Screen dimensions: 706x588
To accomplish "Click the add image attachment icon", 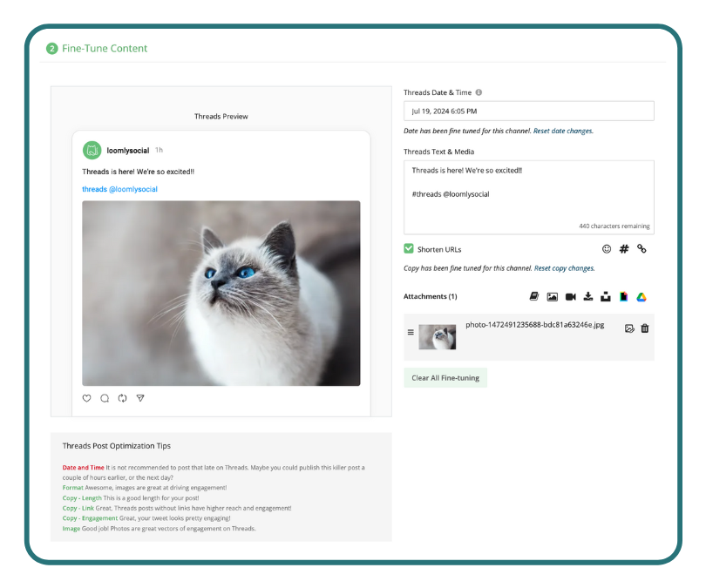I will coord(552,297).
